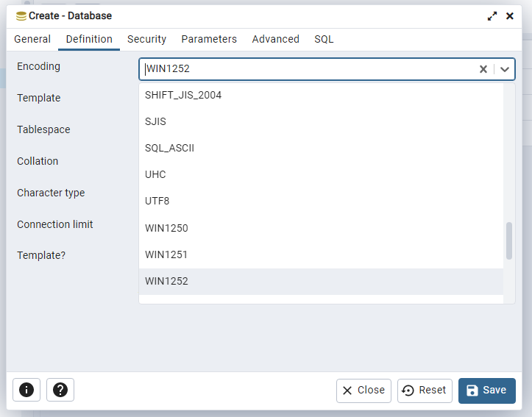
Task: Collapse the Encoding dropdown chevron
Action: (x=505, y=69)
